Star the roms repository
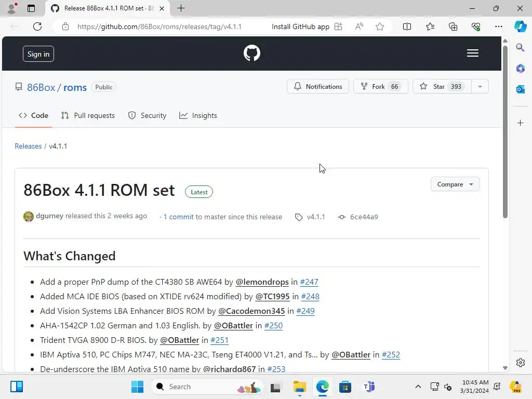Screen dimensions: 532x399 (x=442, y=87)
